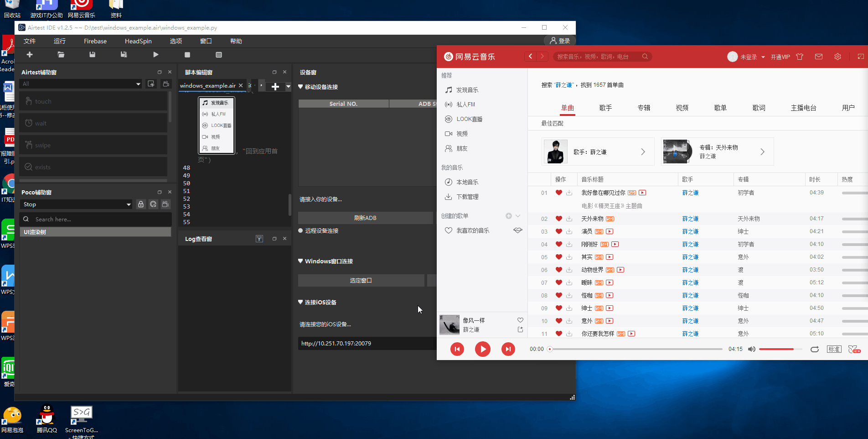Play the current song in NetEase Music
Screen dimensions: 868x439
point(483,349)
